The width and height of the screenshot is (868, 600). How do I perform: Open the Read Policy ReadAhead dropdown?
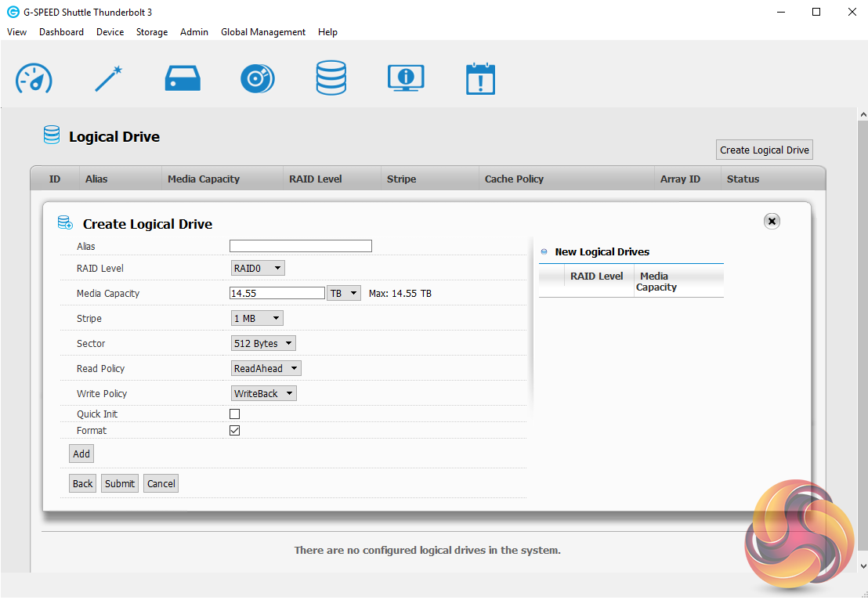(x=266, y=369)
